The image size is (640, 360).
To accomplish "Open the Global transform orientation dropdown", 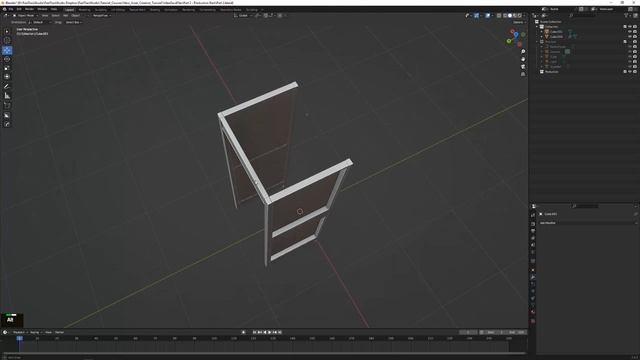I will (x=243, y=16).
